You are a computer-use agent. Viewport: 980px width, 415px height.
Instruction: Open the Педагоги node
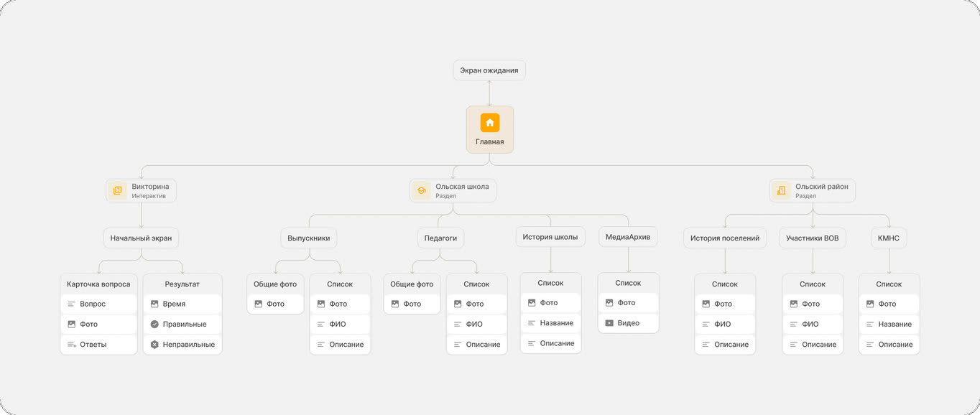(x=440, y=238)
